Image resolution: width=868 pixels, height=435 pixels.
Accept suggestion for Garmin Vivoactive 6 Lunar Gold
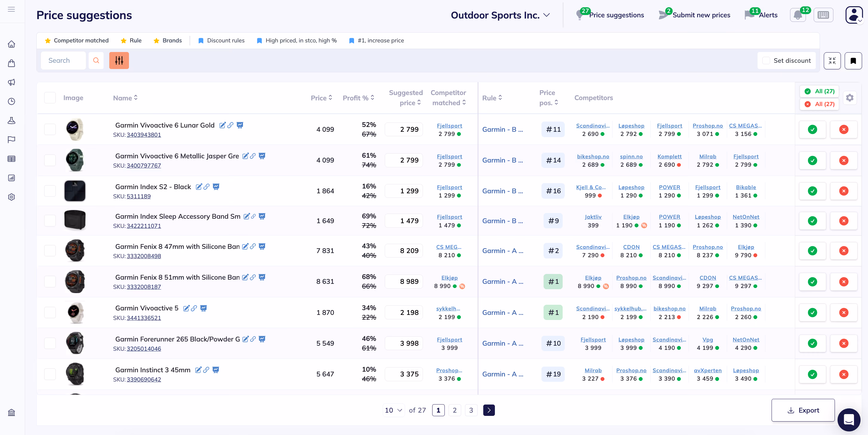click(812, 129)
